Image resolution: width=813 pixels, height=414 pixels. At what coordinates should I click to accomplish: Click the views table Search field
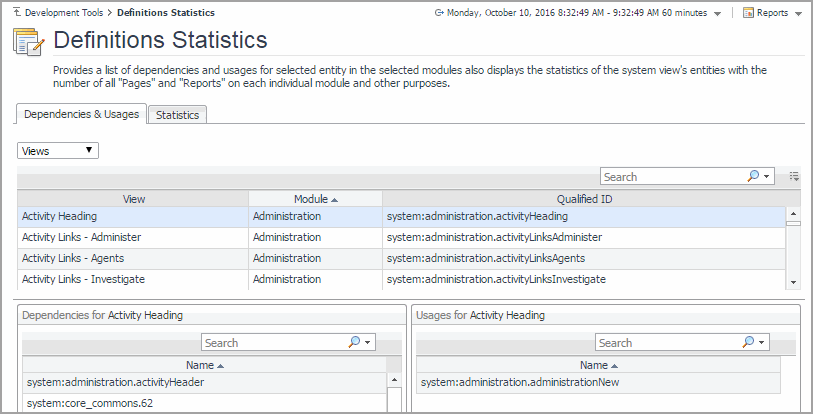pyautogui.click(x=672, y=177)
